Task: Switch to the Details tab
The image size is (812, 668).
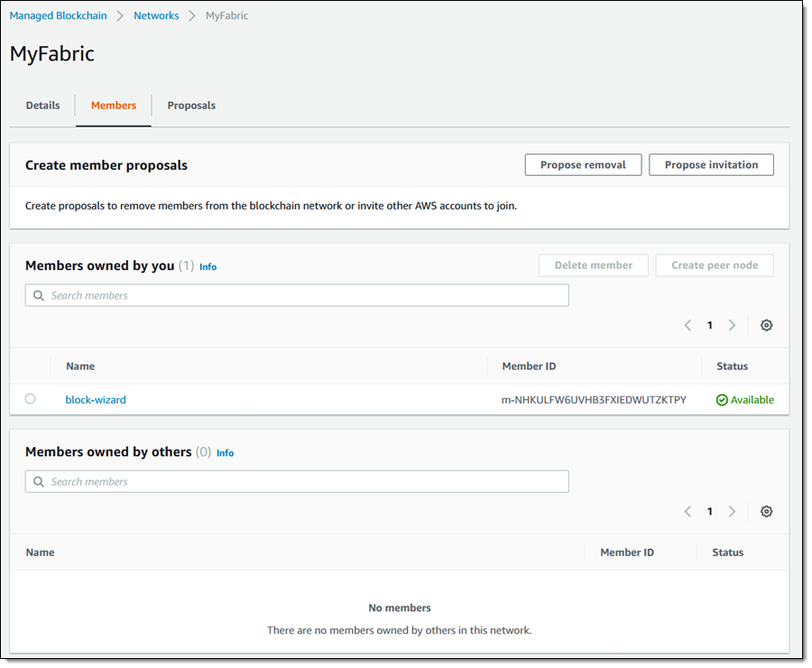Action: point(42,106)
